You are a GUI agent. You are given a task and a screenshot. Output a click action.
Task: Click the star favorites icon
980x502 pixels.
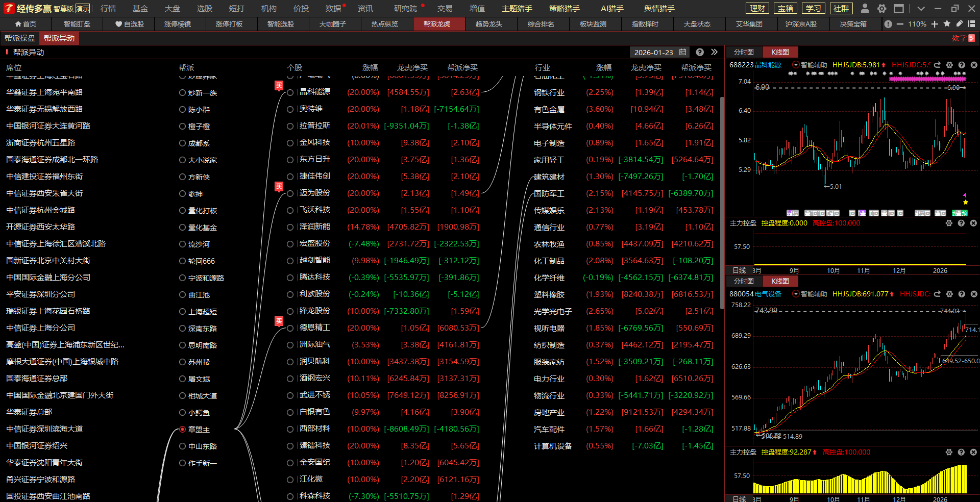coord(947,24)
